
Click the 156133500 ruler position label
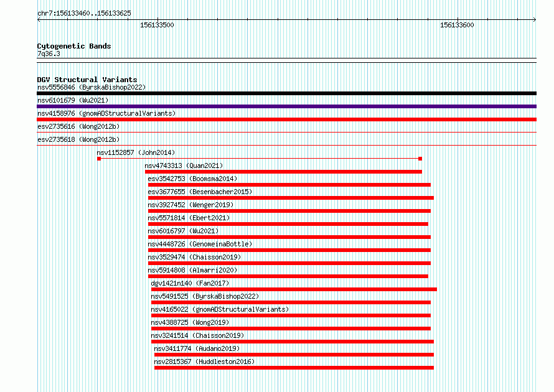point(157,25)
